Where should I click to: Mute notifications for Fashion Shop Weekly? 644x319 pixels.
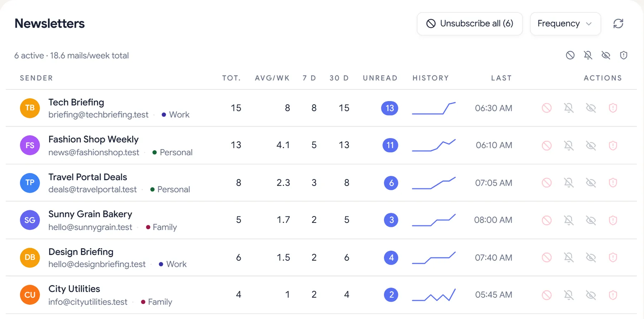point(569,146)
